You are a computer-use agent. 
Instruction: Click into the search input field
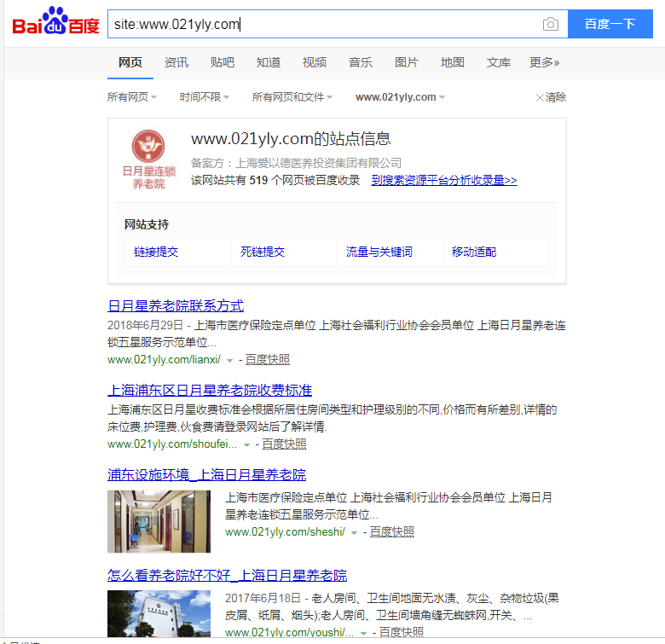pos(324,24)
